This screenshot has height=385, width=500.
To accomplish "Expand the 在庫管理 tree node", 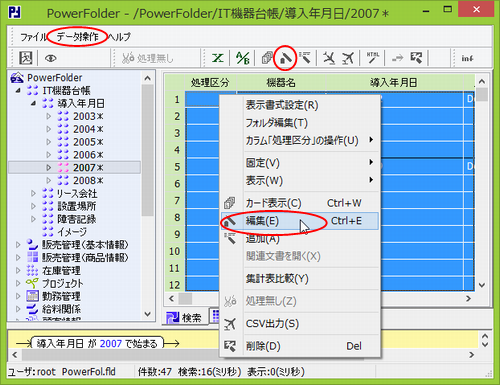I will pos(18,270).
